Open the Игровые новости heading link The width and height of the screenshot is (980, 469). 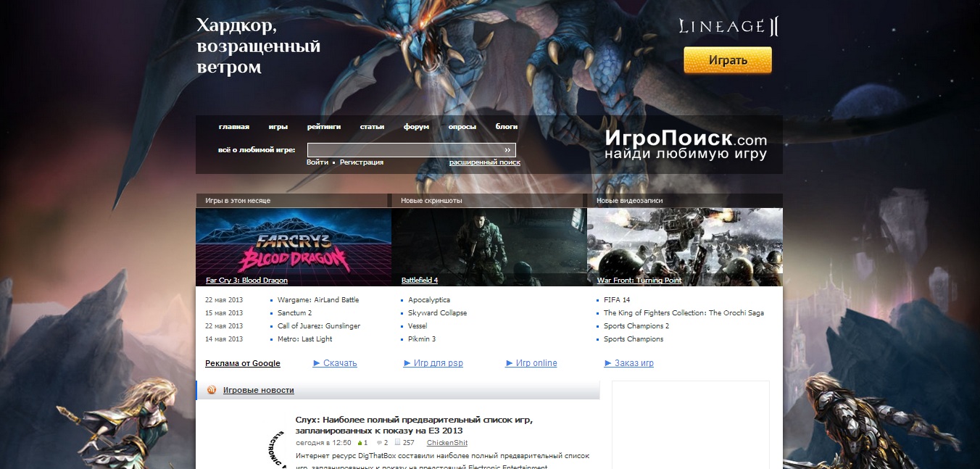pyautogui.click(x=259, y=390)
